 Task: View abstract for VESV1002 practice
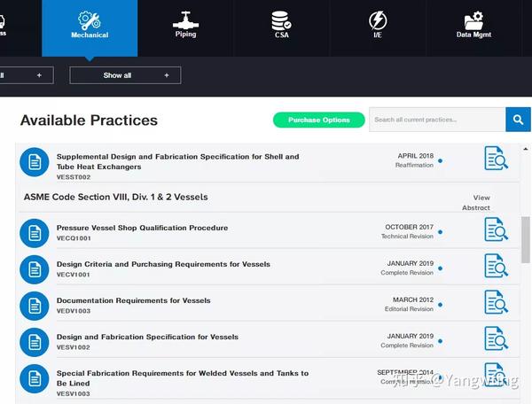coord(496,339)
